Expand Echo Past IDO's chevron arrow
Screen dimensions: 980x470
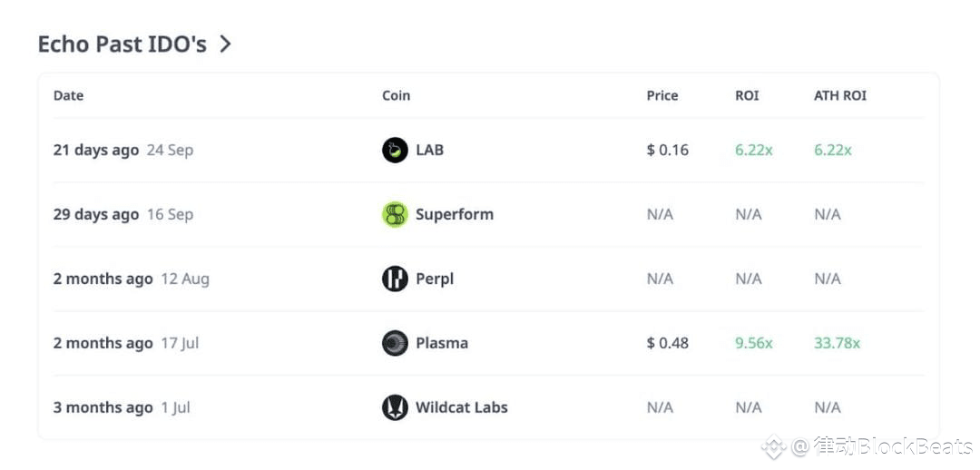click(226, 44)
